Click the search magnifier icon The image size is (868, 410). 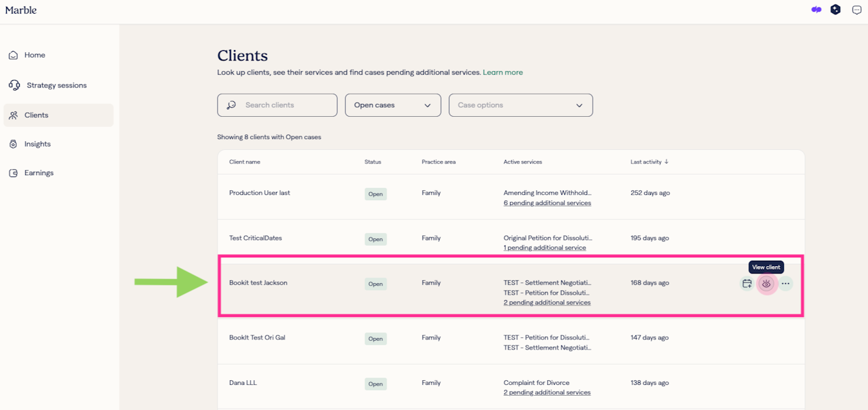tap(231, 105)
